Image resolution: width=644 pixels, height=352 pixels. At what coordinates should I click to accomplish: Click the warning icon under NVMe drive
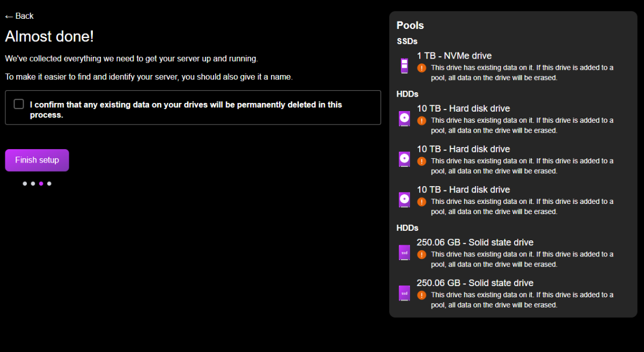coord(422,68)
